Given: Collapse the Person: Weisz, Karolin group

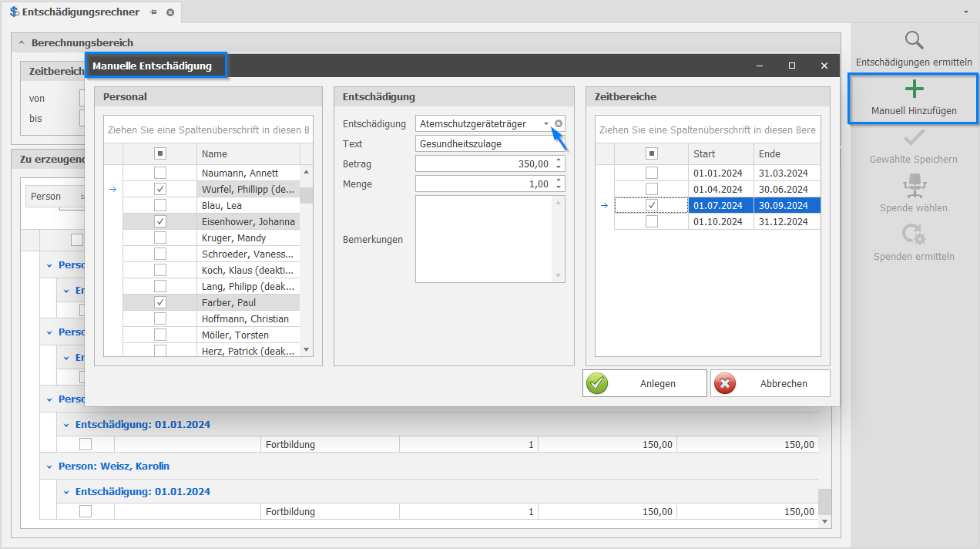Looking at the screenshot, I should tap(49, 466).
